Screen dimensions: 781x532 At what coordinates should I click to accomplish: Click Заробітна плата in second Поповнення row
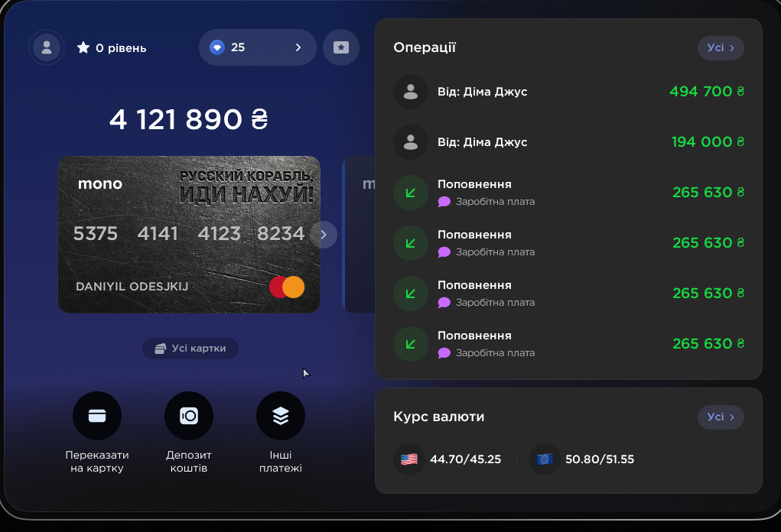click(x=495, y=251)
